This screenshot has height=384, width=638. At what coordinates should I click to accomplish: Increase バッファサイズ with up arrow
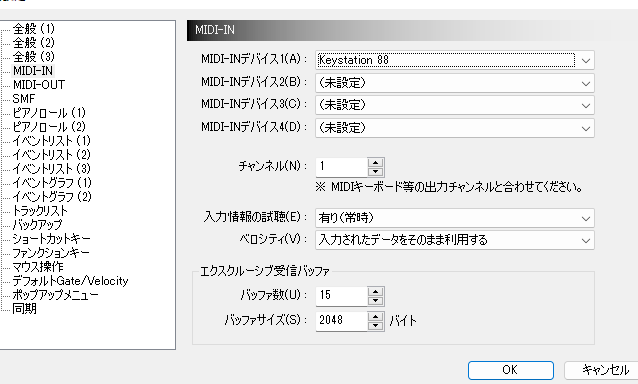(375, 317)
